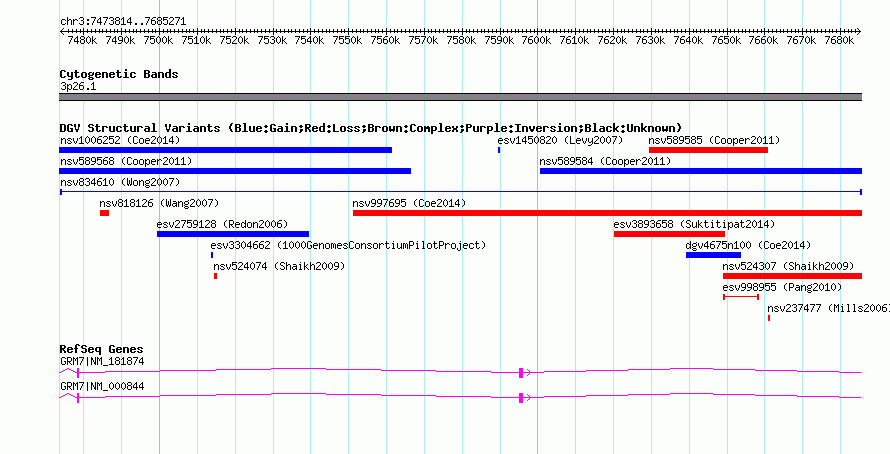
Task: Click the 7680k ruler tick label
Action: 839,40
